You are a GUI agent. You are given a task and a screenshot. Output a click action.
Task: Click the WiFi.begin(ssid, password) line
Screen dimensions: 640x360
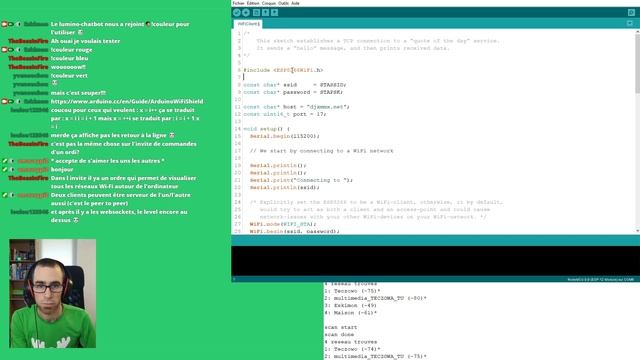(295, 231)
